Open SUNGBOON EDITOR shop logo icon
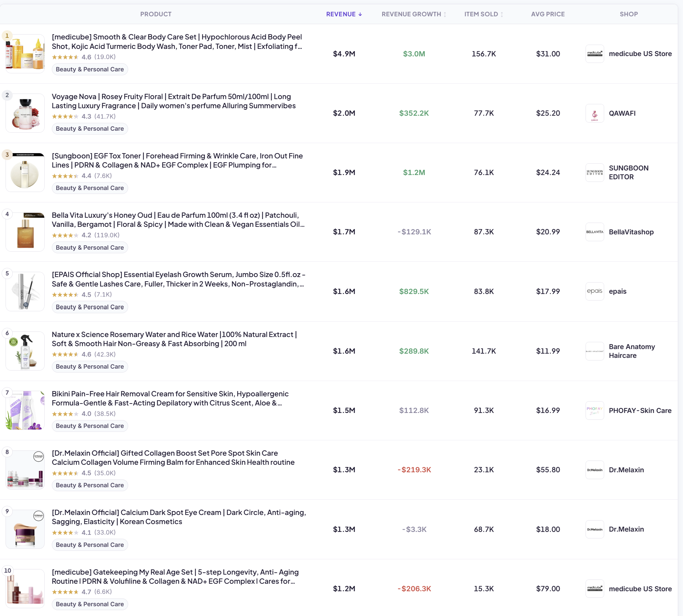The image size is (683, 616). [595, 172]
